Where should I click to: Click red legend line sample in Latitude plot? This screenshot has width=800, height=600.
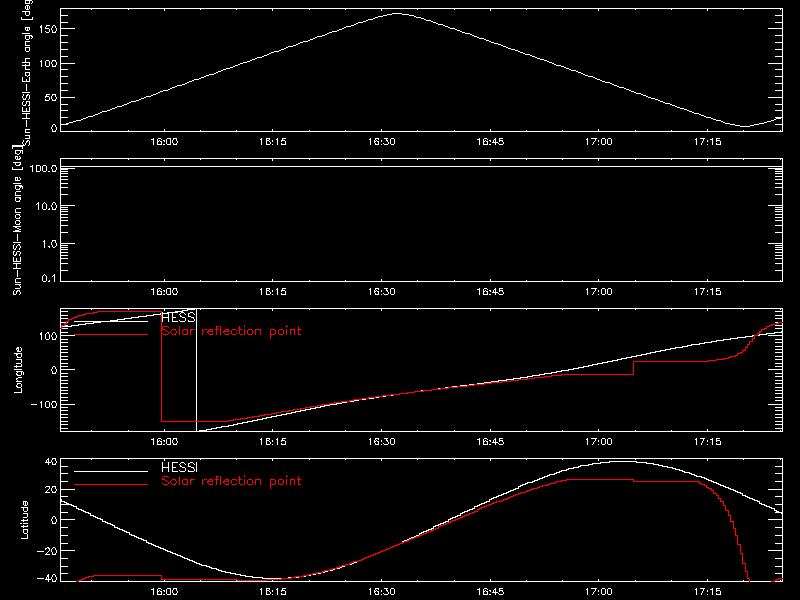111,484
